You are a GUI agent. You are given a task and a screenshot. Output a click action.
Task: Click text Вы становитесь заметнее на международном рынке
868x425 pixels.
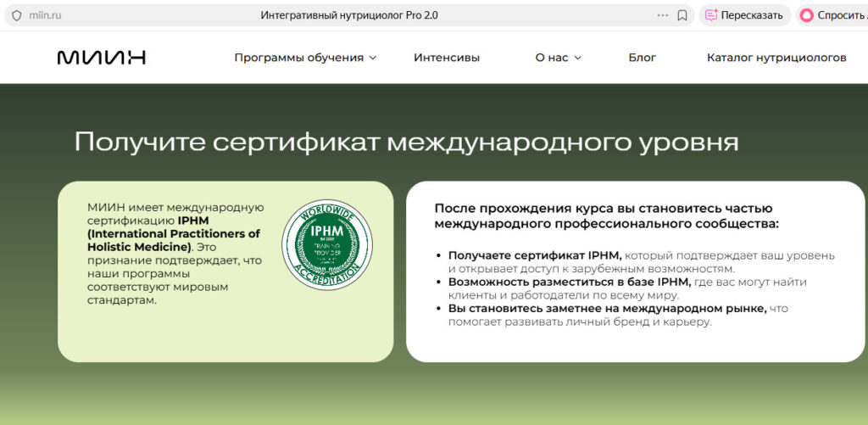click(x=607, y=309)
